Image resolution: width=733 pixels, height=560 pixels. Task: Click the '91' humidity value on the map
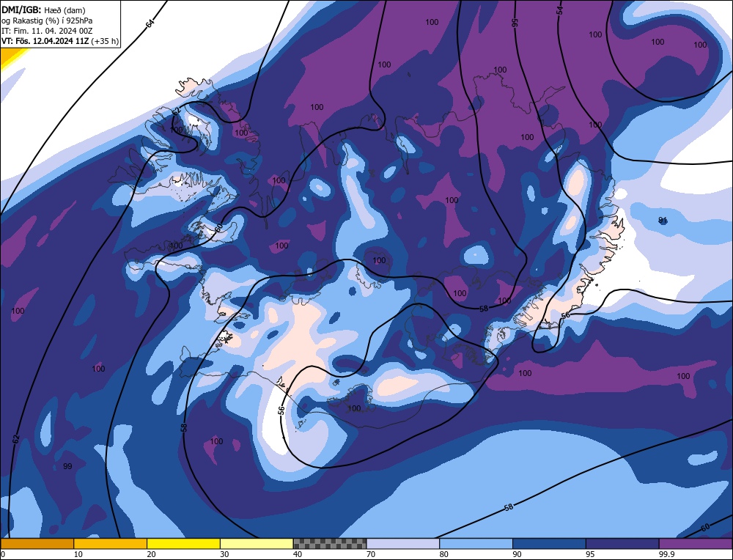[663, 220]
